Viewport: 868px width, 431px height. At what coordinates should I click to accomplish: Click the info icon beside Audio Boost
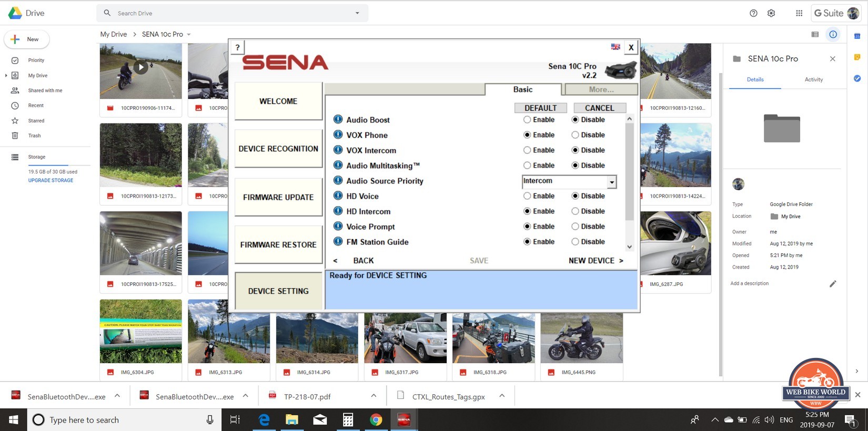click(338, 119)
